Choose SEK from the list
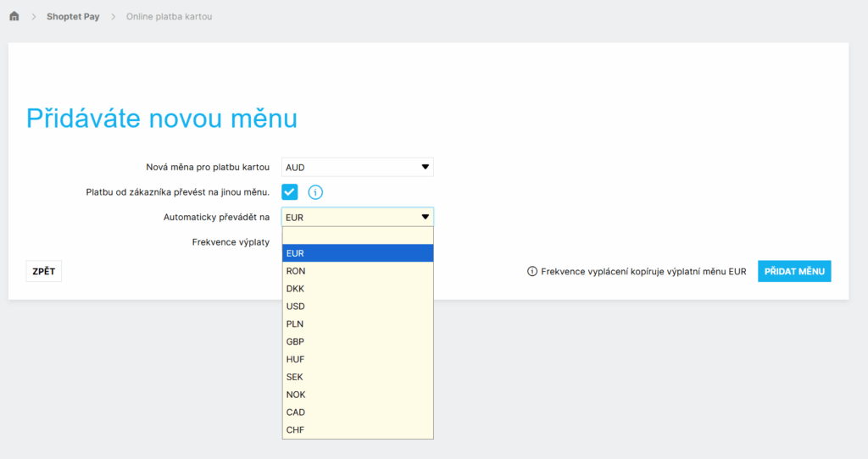The image size is (868, 459). 357,377
